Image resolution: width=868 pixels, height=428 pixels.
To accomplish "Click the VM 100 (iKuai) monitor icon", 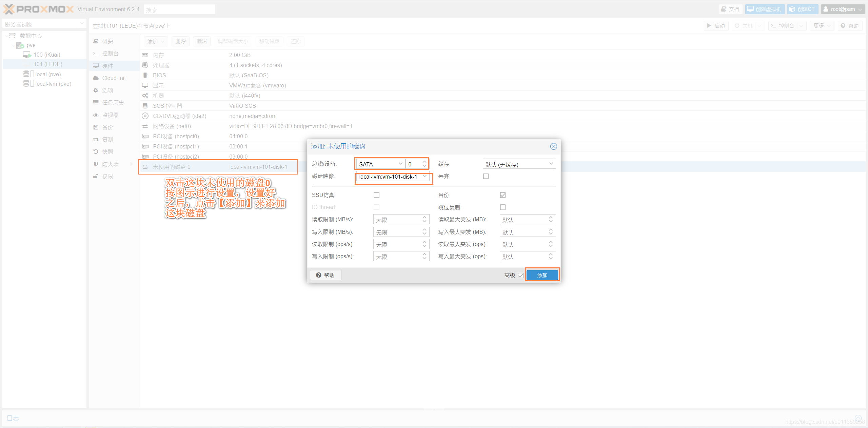I will coord(27,55).
